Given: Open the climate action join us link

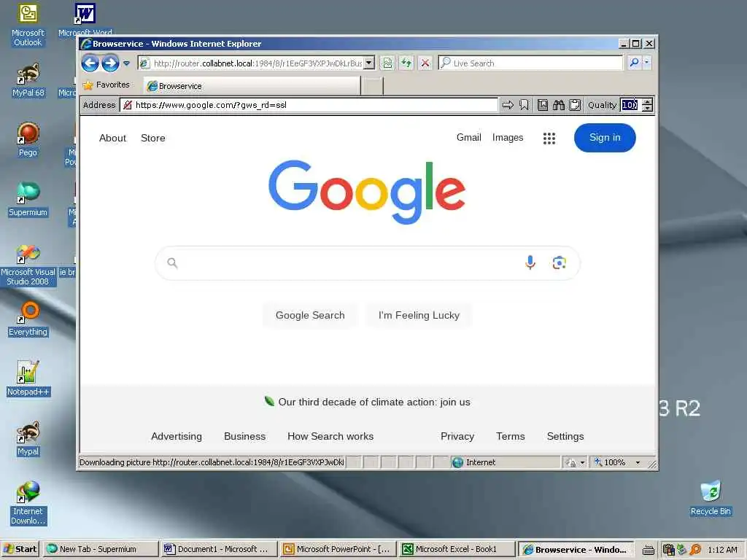Looking at the screenshot, I should click(x=374, y=402).
